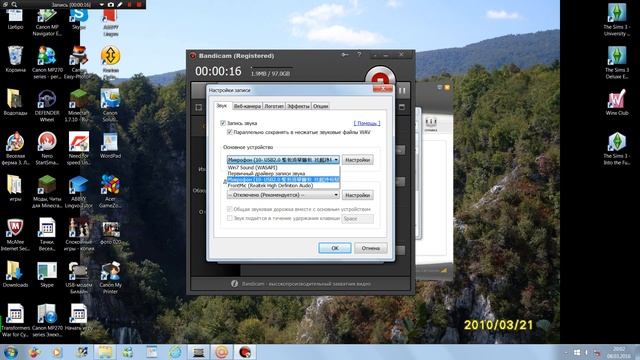Open the Моды Читы для Minecraft icon
The width and height of the screenshot is (640, 360).
click(x=47, y=191)
